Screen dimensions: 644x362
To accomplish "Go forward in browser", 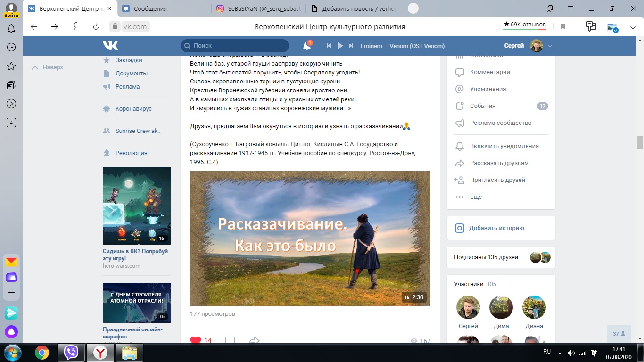I will (x=55, y=27).
